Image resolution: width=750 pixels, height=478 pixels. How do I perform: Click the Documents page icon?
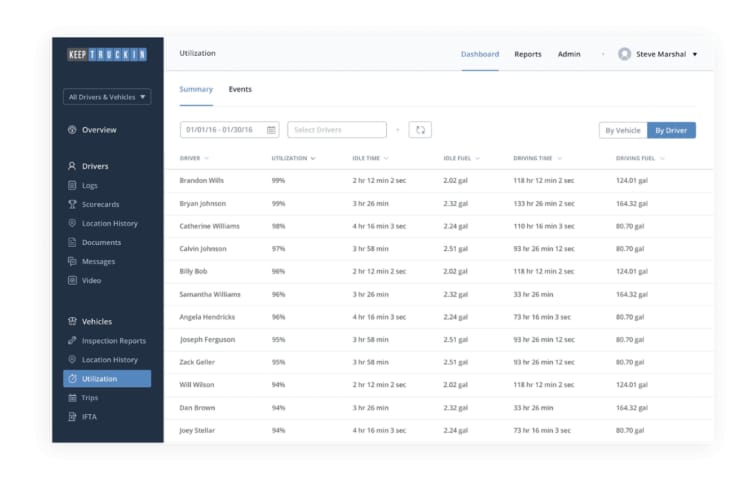[x=72, y=242]
